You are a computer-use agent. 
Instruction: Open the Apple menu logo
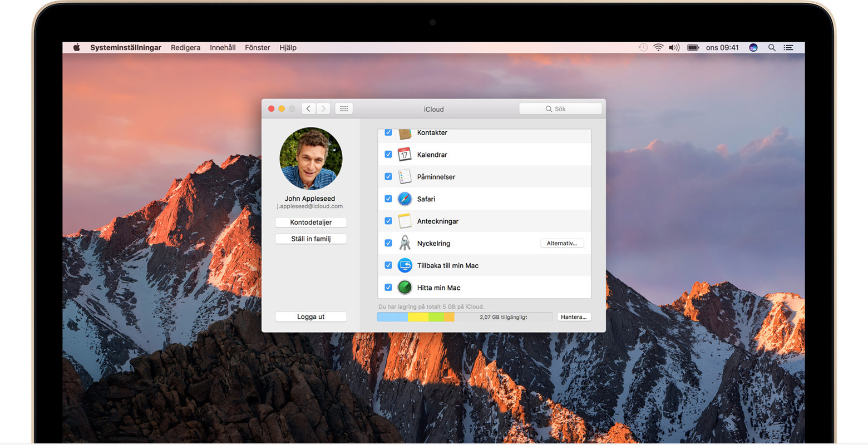click(77, 47)
